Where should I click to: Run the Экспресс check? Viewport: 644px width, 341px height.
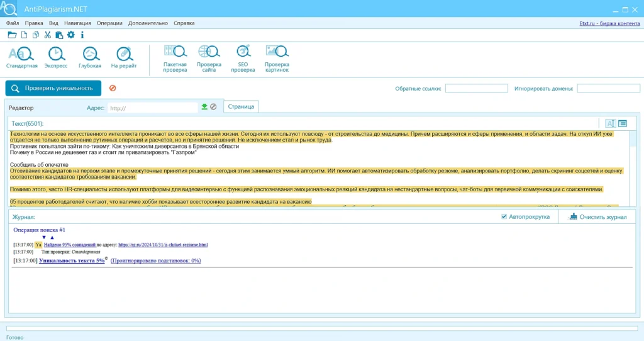tap(56, 57)
